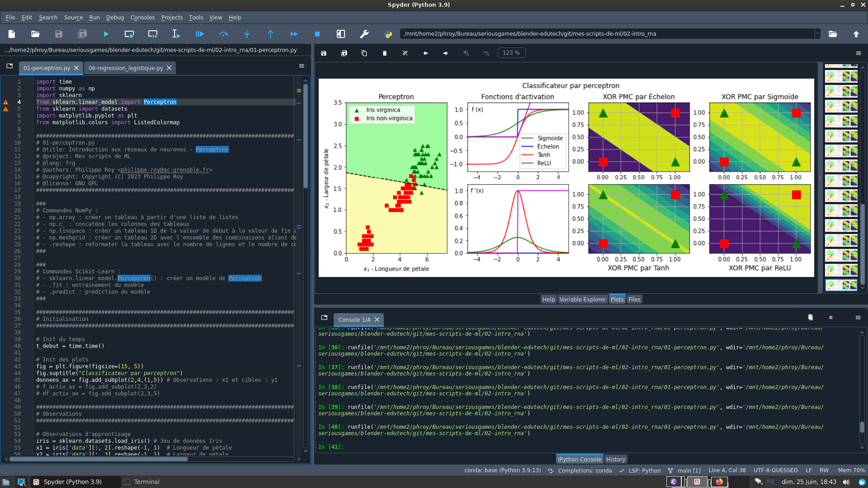Viewport: 868px width, 488px height.
Task: Run current cell icon
Action: coord(129,34)
